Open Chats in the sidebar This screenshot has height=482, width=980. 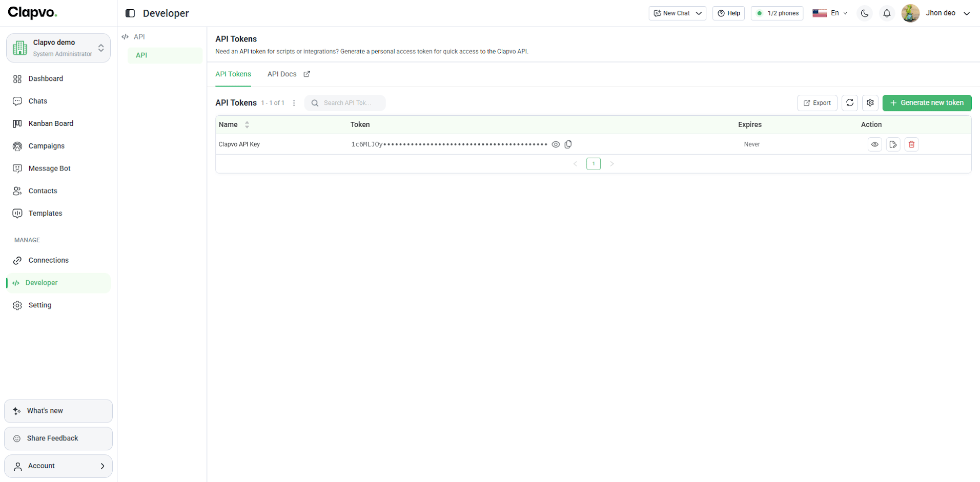tap(58, 101)
